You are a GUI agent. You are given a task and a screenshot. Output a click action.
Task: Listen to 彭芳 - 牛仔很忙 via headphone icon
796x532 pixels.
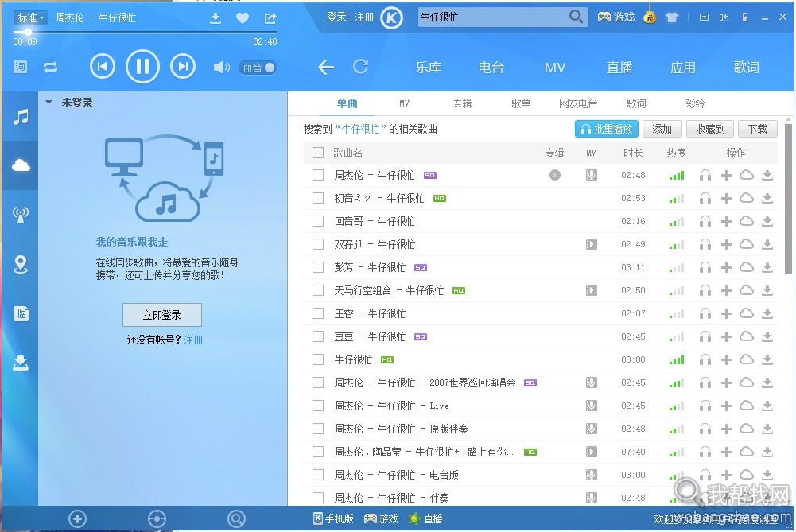pos(705,267)
